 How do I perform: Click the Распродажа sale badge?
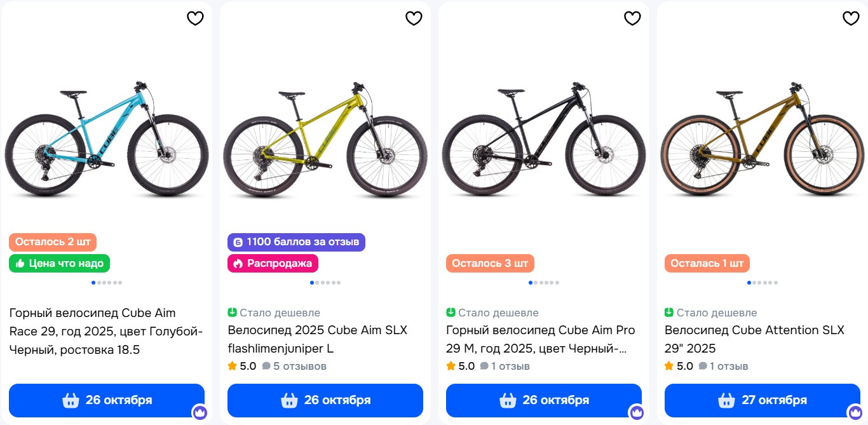coord(273,263)
